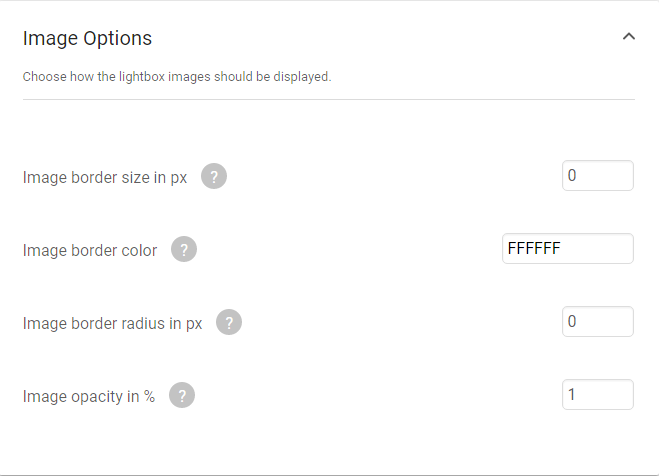
Task: Open help for Image border size
Action: 214,176
